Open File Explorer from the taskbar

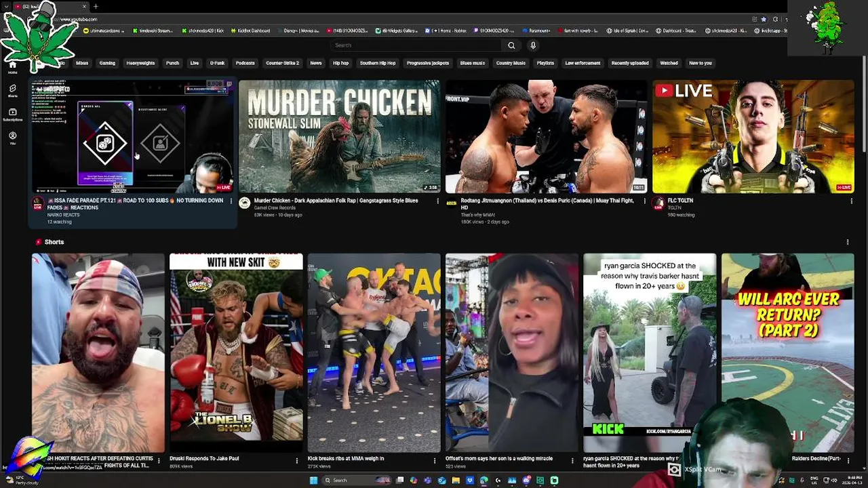[456, 481]
